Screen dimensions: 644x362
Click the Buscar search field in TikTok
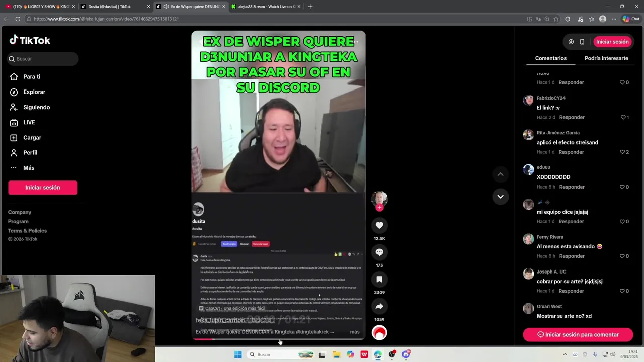click(43, 59)
